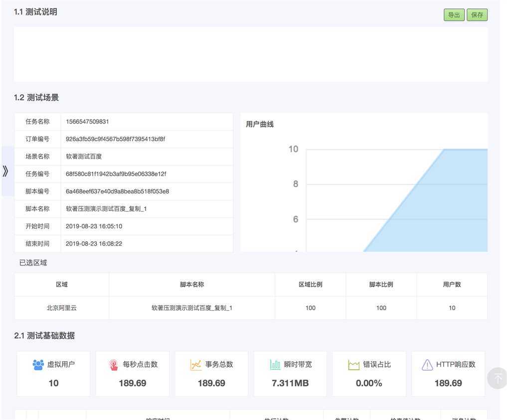Screen dimensions: 507x420
Task: Click the 用户数 column header
Action: [452, 284]
